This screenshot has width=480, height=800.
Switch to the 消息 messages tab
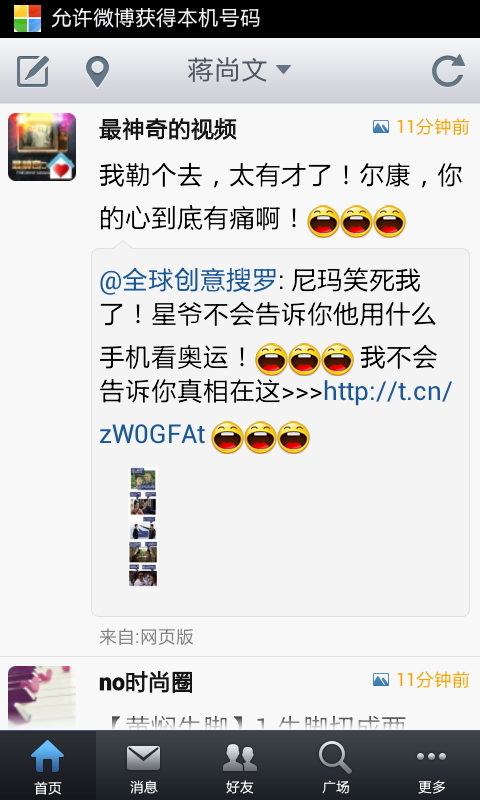click(144, 765)
